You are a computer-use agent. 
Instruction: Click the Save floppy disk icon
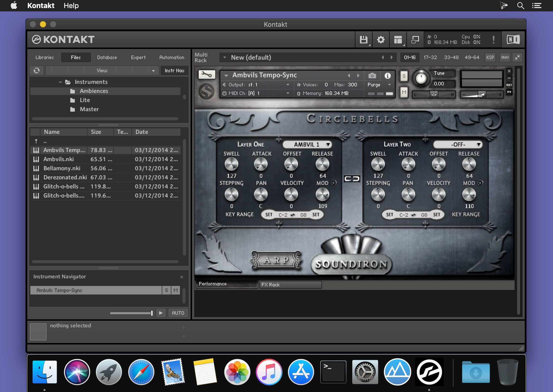363,40
